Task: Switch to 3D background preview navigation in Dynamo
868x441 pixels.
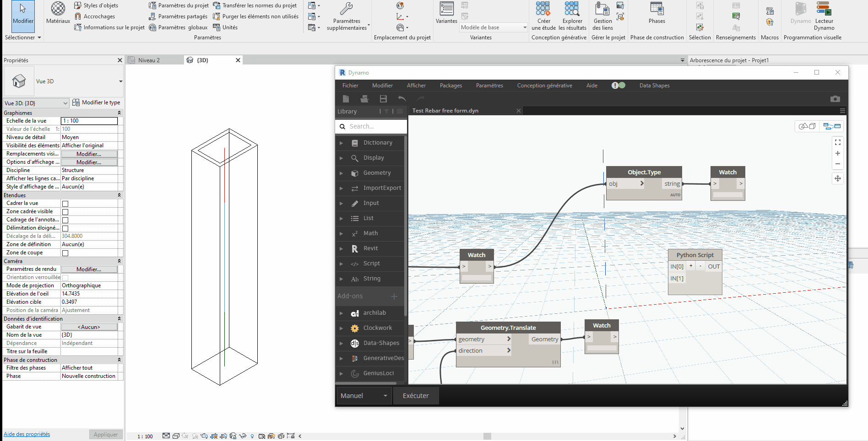Action: coord(807,126)
